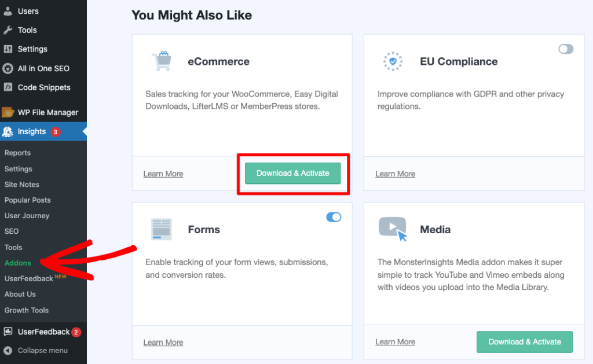Open WP File Manager from the sidebar icon

click(x=8, y=112)
